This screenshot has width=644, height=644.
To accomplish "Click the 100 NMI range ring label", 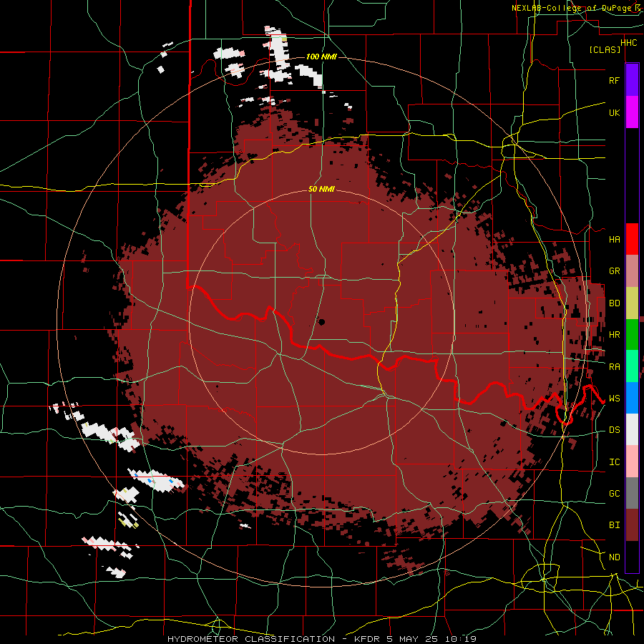I will 321,57.
